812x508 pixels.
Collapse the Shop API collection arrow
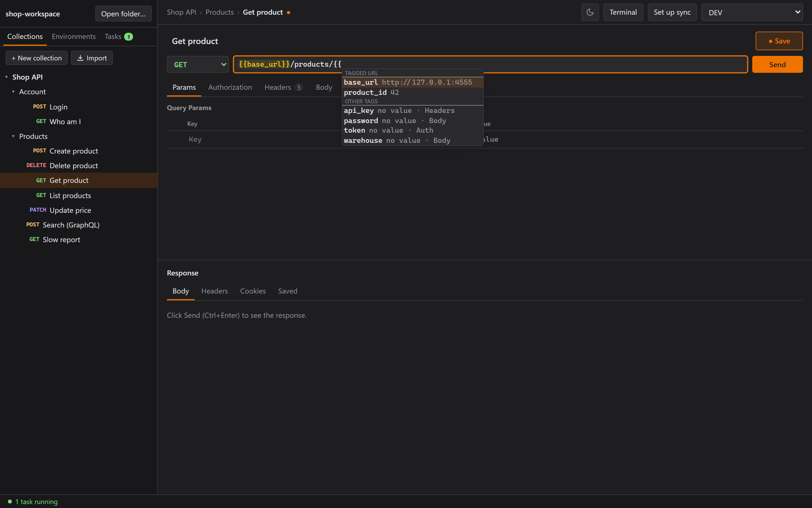6,77
